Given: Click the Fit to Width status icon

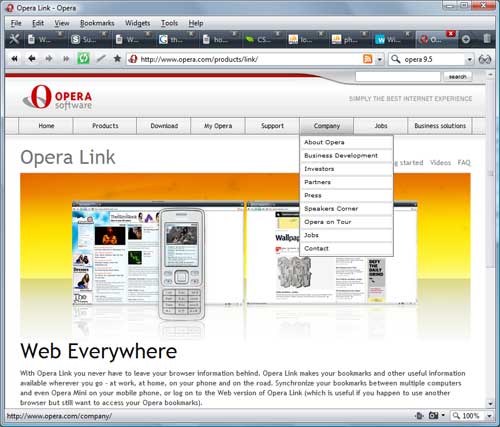Looking at the screenshot, I should [x=419, y=416].
